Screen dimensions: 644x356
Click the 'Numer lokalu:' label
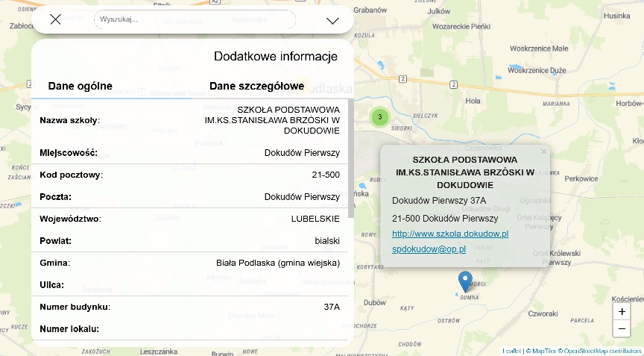pyautogui.click(x=69, y=329)
